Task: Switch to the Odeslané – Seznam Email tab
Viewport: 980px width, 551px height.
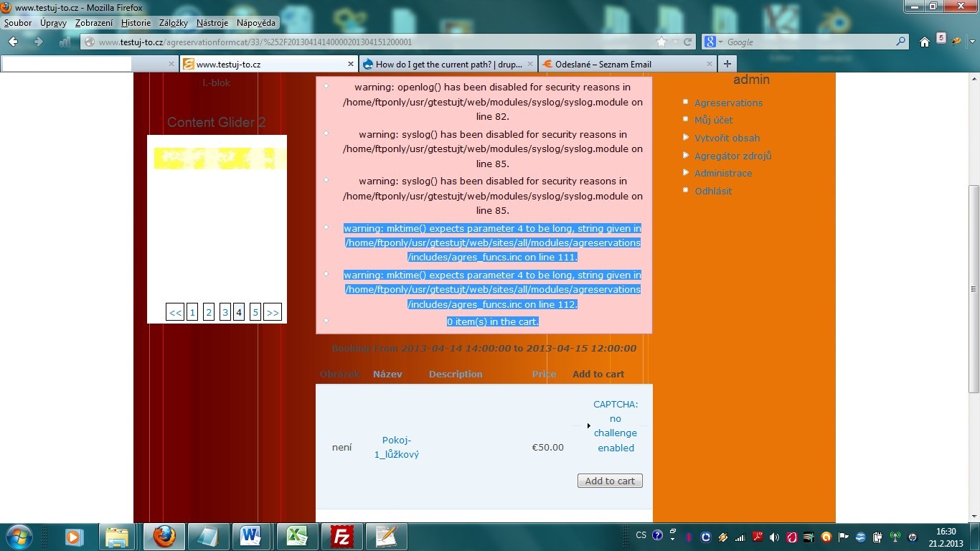Action: coord(627,64)
